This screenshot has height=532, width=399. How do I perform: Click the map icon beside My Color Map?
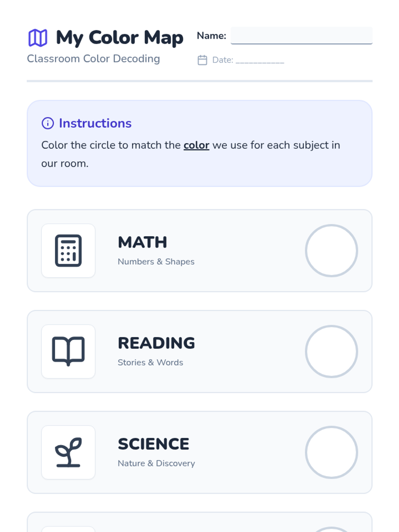click(38, 38)
